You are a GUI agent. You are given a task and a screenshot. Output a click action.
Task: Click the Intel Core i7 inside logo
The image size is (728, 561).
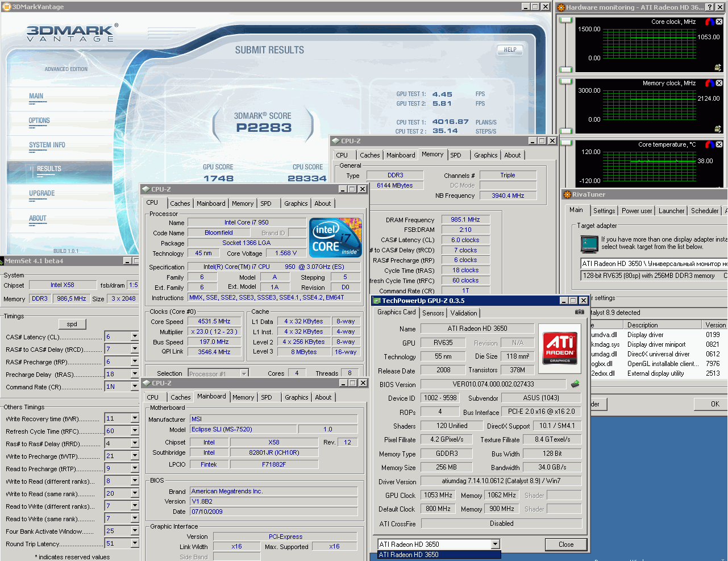point(335,237)
